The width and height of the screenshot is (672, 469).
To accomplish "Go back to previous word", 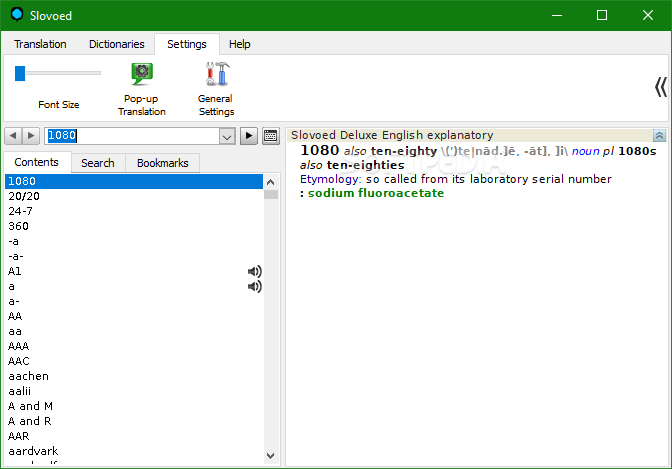I will click(13, 136).
